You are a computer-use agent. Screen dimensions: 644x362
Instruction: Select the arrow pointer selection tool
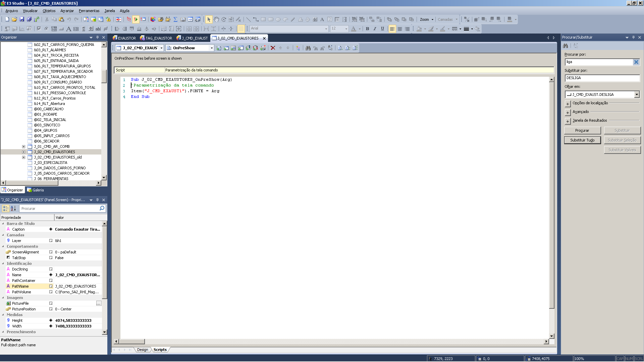(x=209, y=19)
